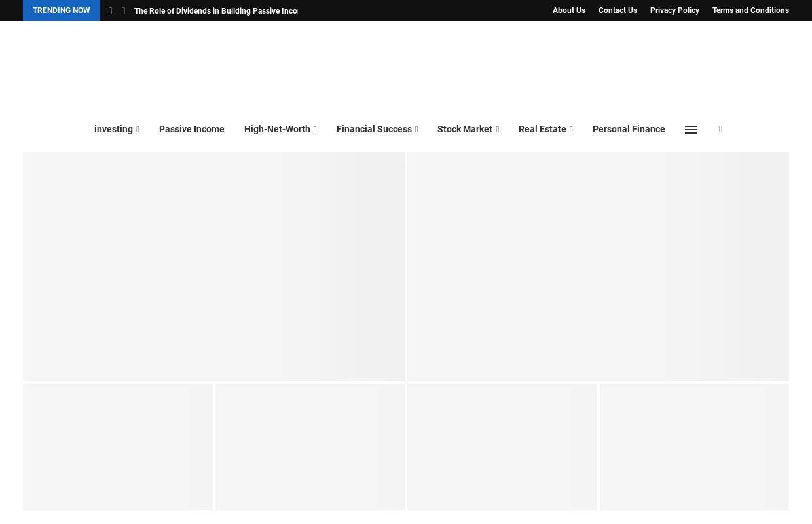Open the hamburger sidebar menu icon

click(x=690, y=130)
